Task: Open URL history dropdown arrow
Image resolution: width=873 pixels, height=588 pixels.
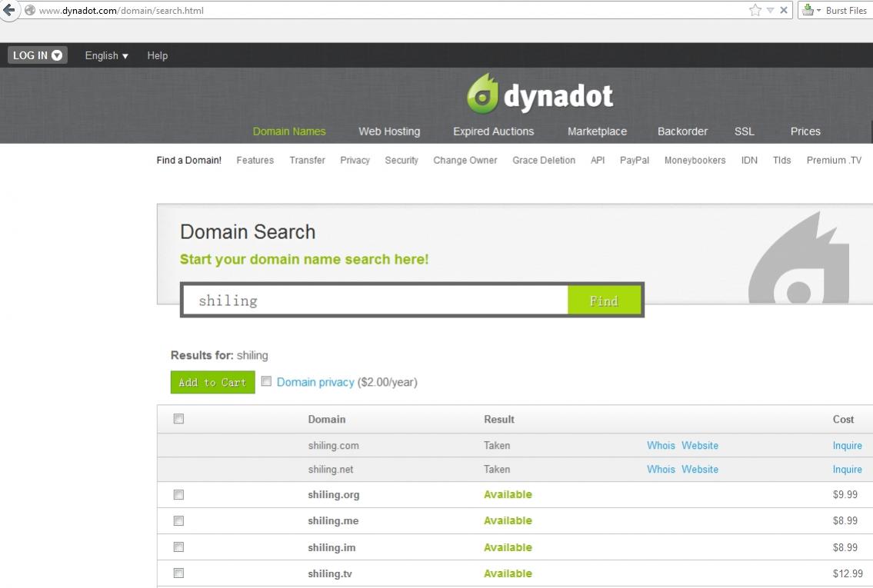Action: (x=770, y=10)
